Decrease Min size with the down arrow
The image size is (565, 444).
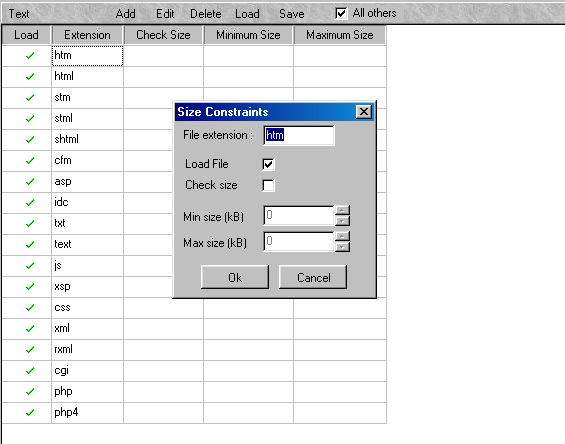pos(342,221)
